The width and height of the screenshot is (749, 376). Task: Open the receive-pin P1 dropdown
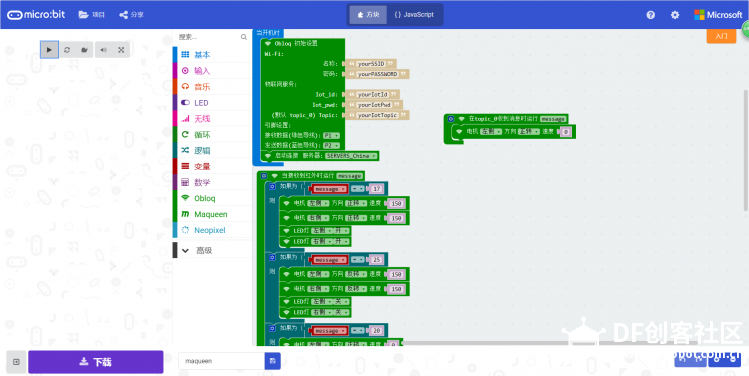pyautogui.click(x=332, y=135)
